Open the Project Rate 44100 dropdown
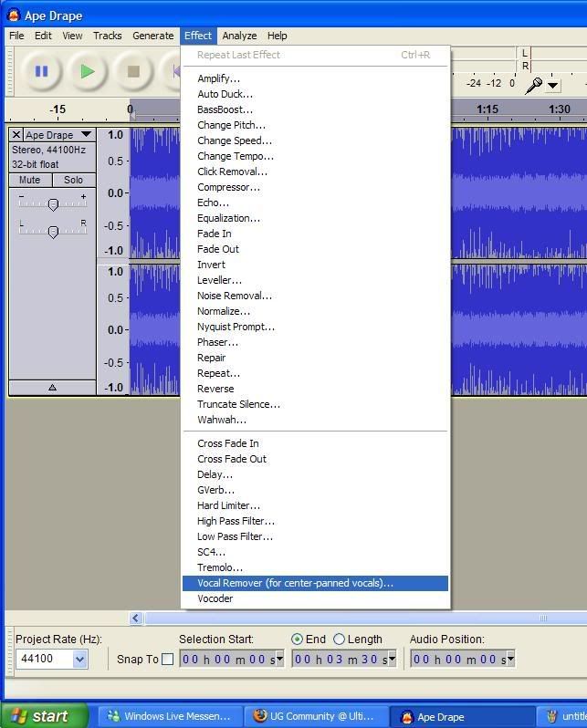The width and height of the screenshot is (587, 728). point(79,659)
